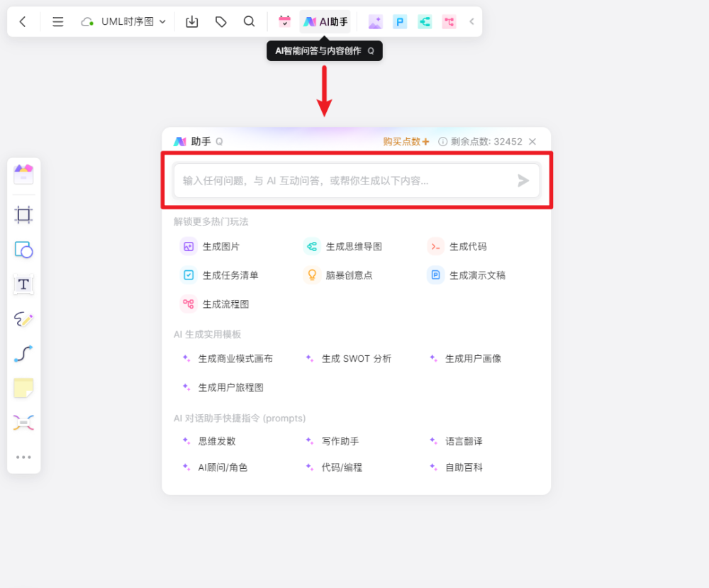Viewport: 709px width, 588px height.
Task: Select the Shapes tool in sidebar
Action: coord(23,250)
